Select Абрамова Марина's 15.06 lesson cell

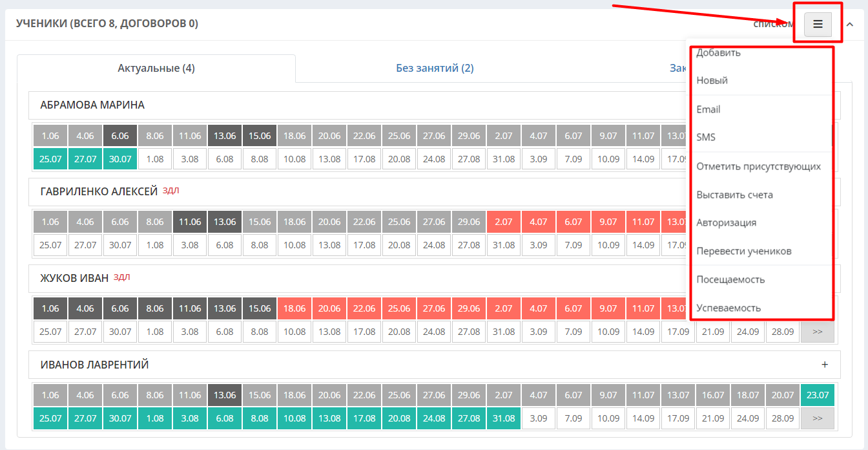(260, 136)
